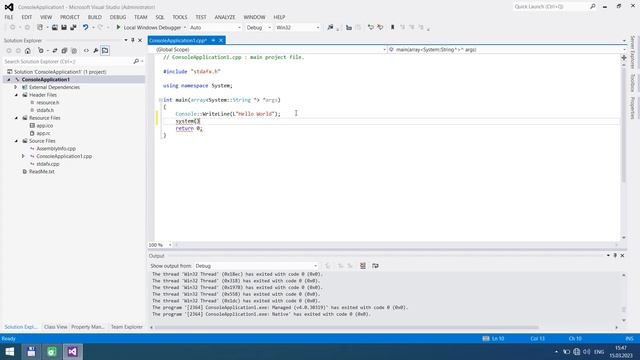
Task: Click the code editor vertical scrollbar
Action: pos(623,124)
